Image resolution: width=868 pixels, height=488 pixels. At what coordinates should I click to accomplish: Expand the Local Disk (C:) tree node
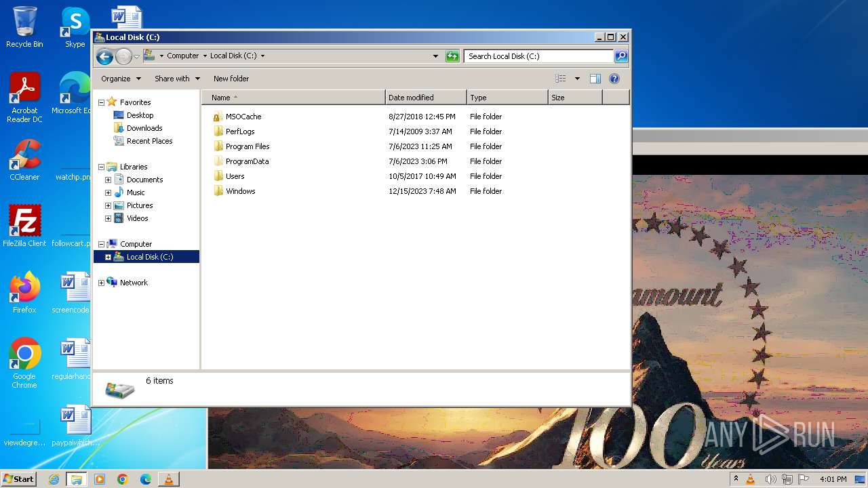(108, 257)
